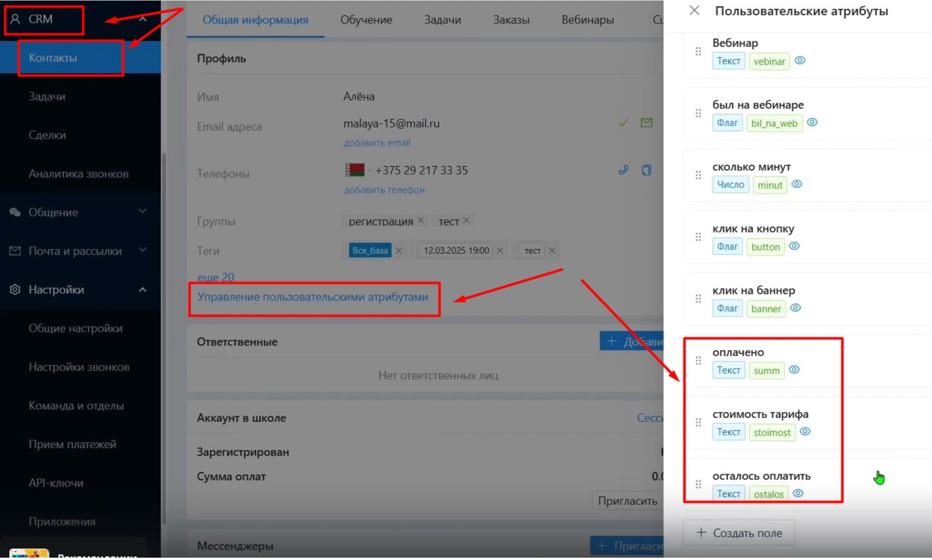Remove the регистрация group with its X
The height and width of the screenshot is (560, 932).
421,220
